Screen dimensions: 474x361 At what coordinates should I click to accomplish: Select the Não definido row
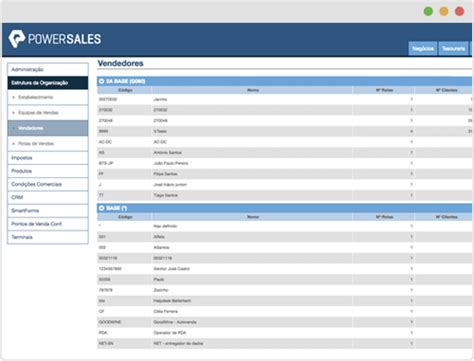pos(285,226)
